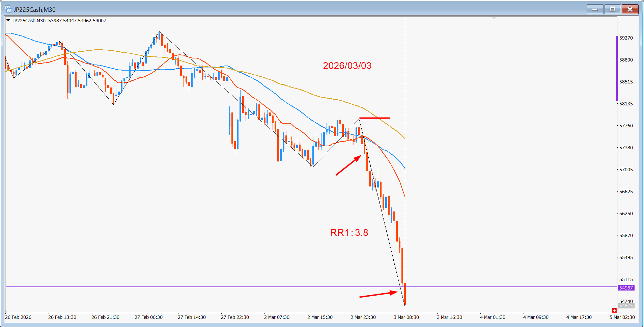This screenshot has width=644, height=327.
Task: Click the 56250 price scale value
Action: click(626, 213)
